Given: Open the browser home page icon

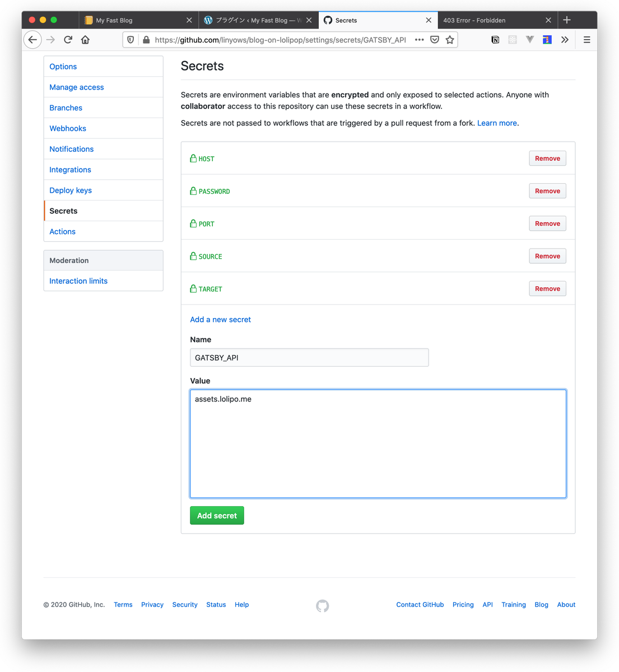Looking at the screenshot, I should tap(85, 40).
